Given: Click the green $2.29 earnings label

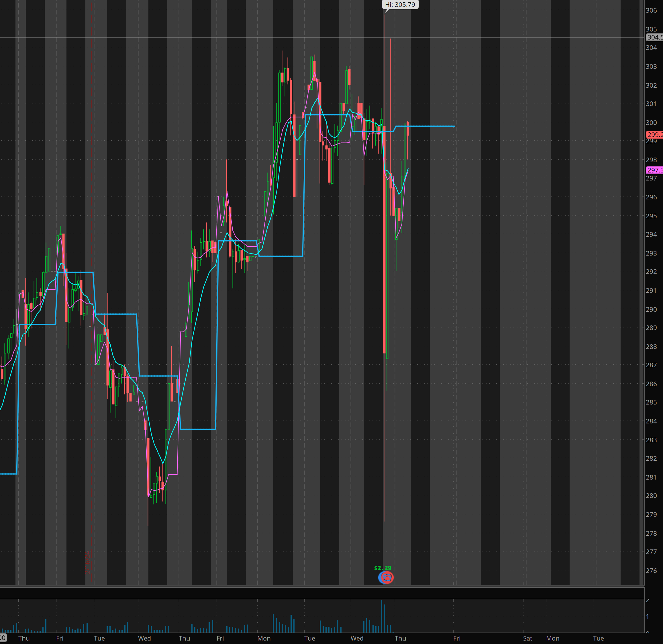Looking at the screenshot, I should [382, 568].
